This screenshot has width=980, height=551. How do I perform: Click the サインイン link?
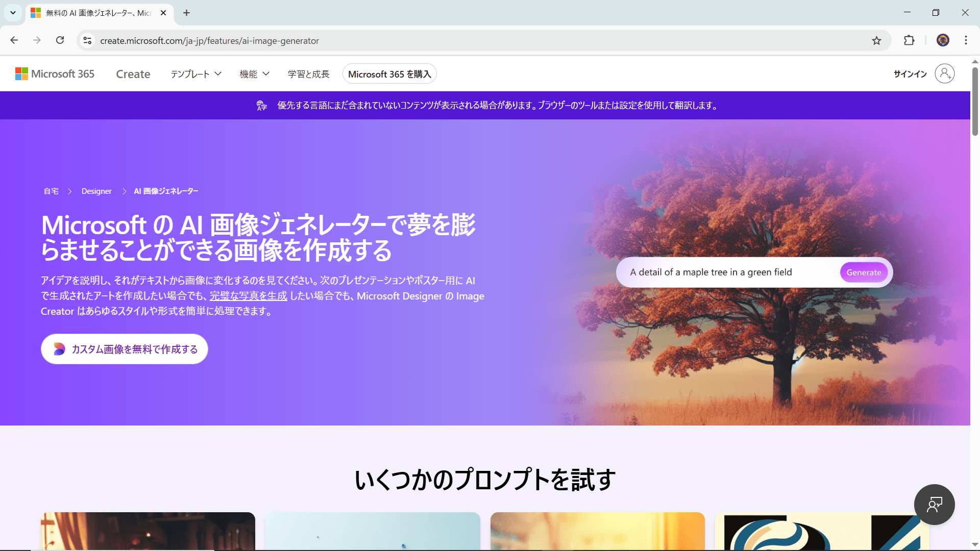point(910,74)
